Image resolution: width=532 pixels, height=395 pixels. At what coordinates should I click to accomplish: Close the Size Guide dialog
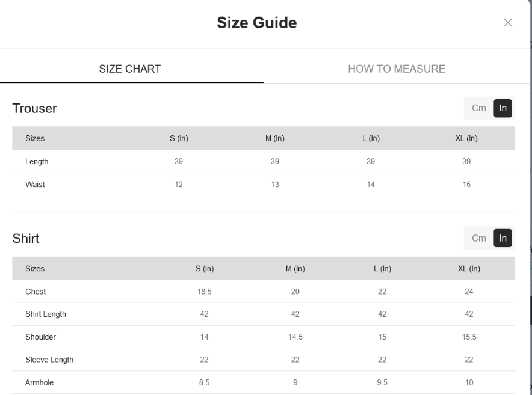pos(508,23)
